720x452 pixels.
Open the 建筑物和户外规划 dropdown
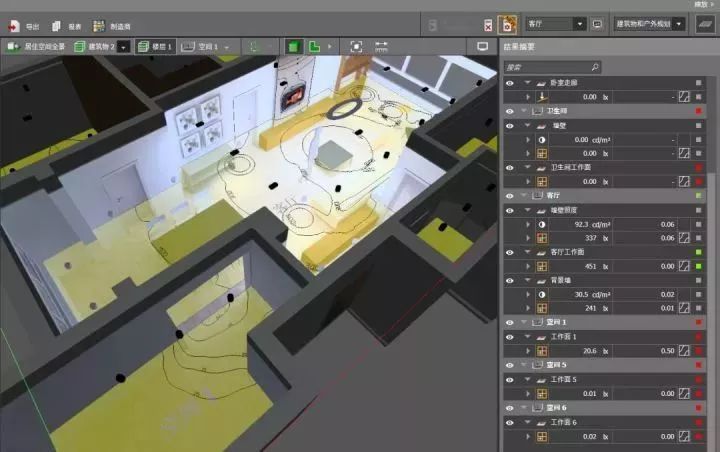click(x=650, y=24)
